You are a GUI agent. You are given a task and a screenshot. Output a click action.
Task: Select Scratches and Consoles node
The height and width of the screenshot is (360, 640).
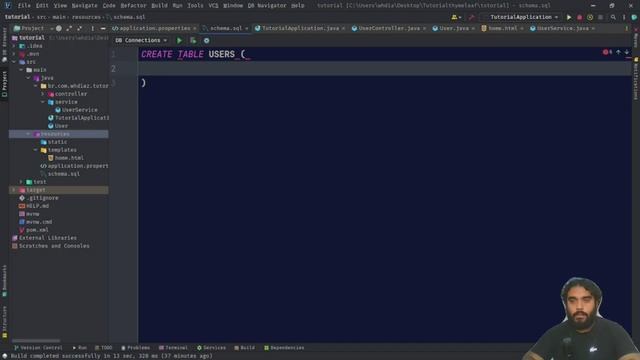tap(54, 246)
